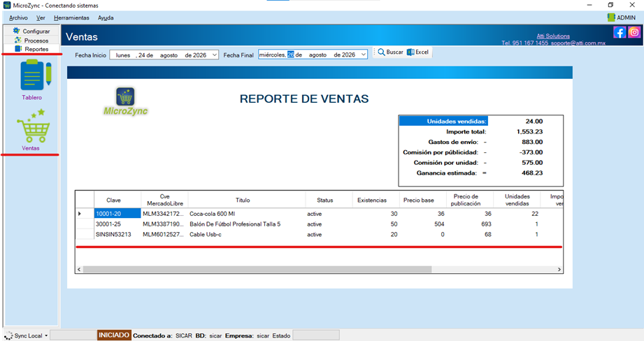Open the Ver menu
This screenshot has height=341, width=644.
(x=41, y=17)
